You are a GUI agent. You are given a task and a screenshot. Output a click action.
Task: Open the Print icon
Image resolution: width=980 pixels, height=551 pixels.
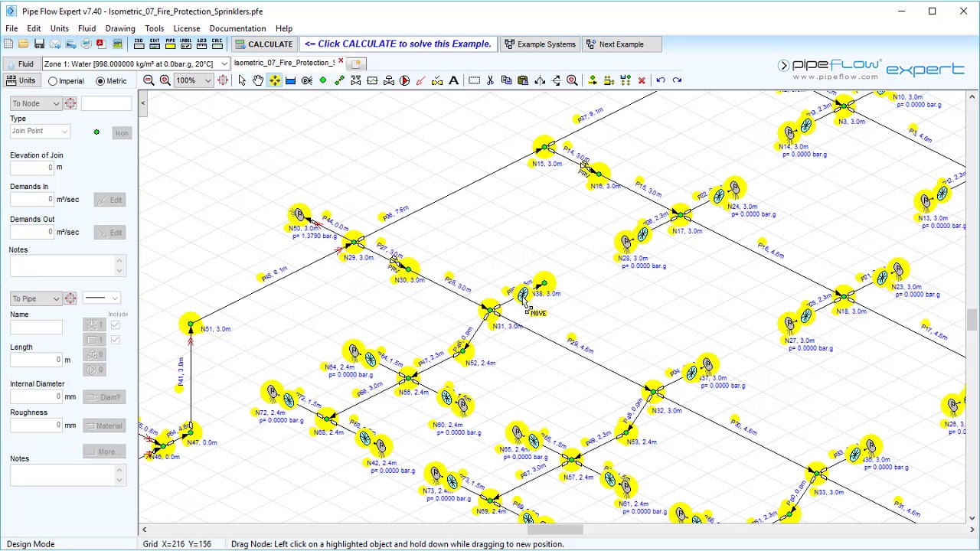point(86,44)
